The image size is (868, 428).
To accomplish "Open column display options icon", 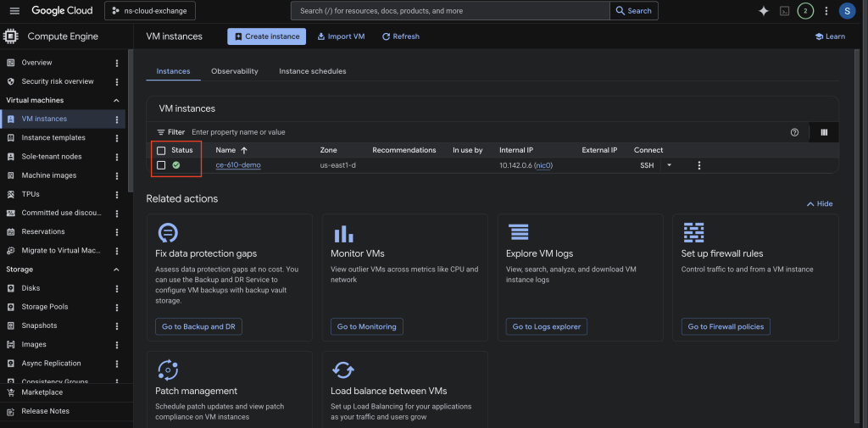I will tap(824, 132).
